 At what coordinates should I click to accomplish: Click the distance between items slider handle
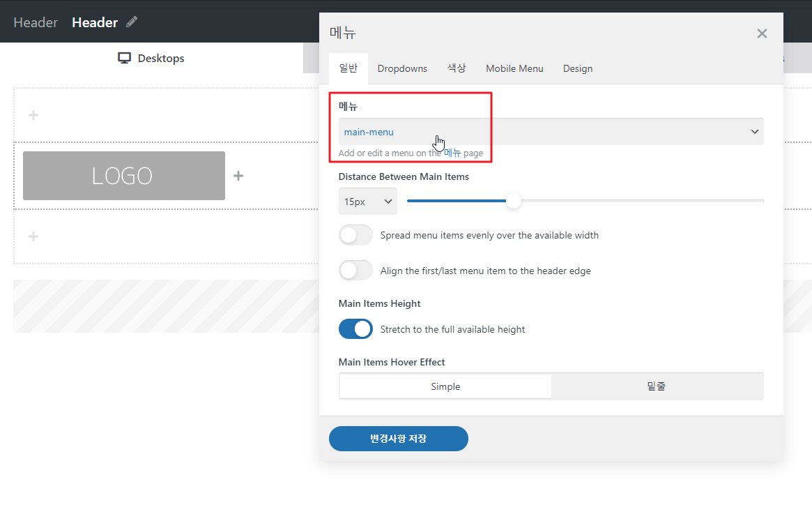click(x=513, y=201)
